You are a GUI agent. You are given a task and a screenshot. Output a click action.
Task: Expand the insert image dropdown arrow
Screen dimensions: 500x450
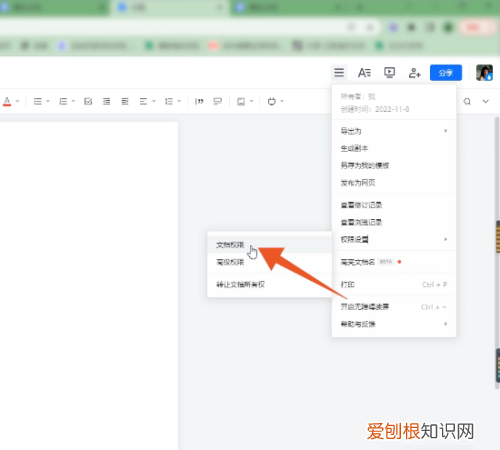pos(252,101)
